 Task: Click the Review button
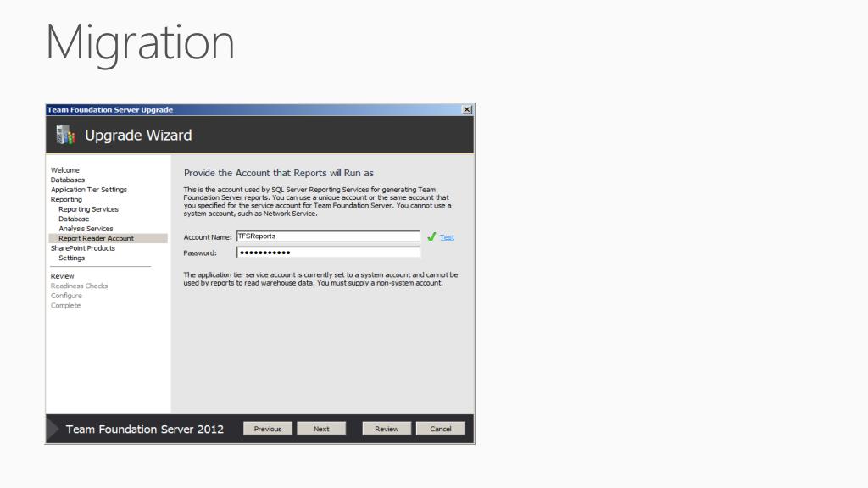[387, 429]
